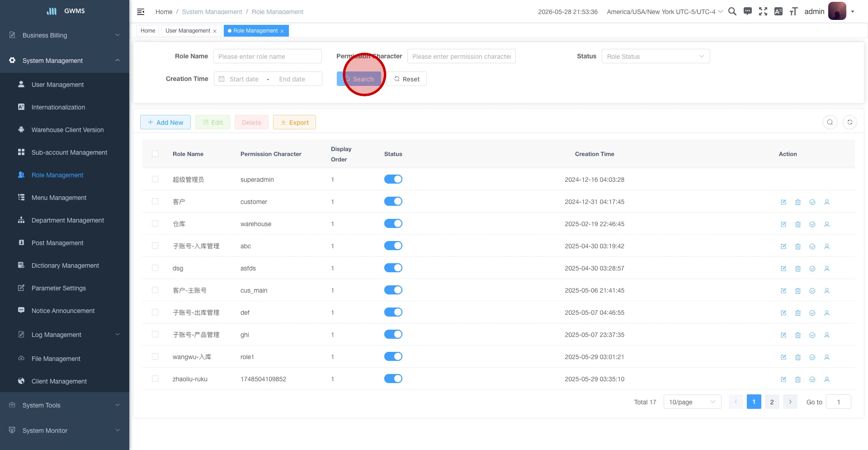Expand the System Tools menu
The image size is (868, 450).
65,405
